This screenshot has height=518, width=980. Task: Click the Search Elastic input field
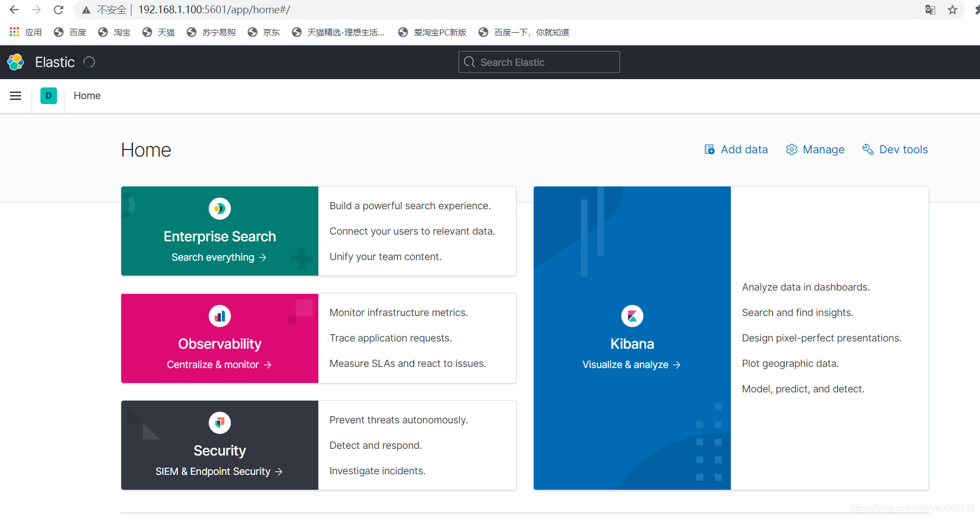(x=539, y=62)
